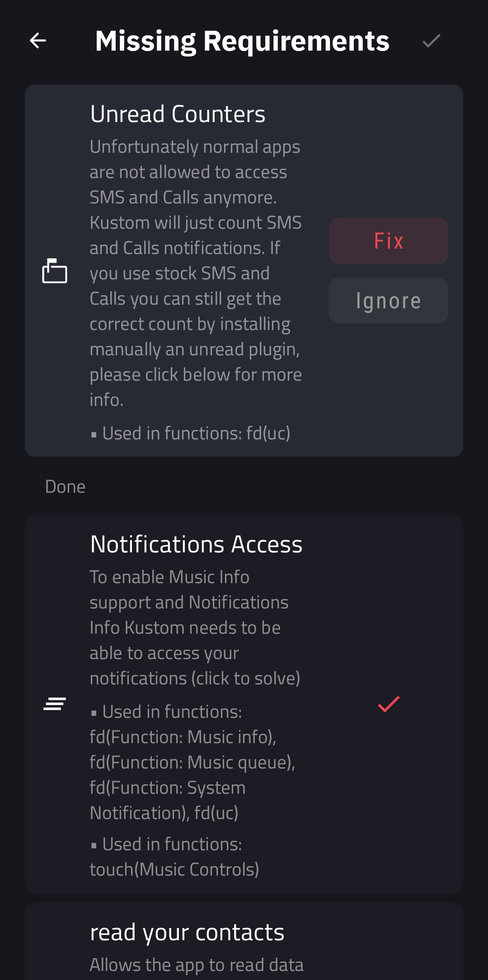Tap the Unread Counters badge icon
The image size is (488, 980).
coord(55,271)
